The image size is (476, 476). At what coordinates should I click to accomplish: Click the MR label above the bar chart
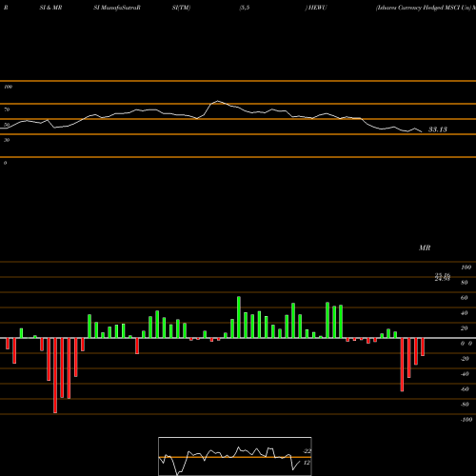tap(425, 248)
